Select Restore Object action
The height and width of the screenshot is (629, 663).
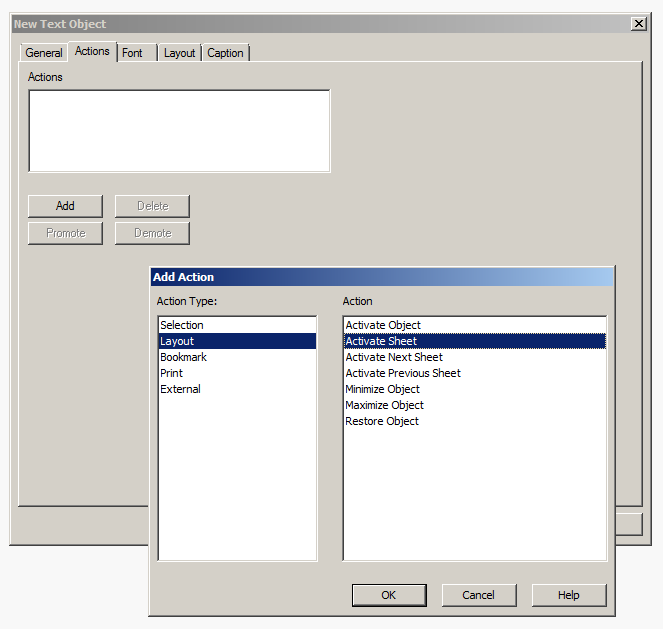point(475,421)
